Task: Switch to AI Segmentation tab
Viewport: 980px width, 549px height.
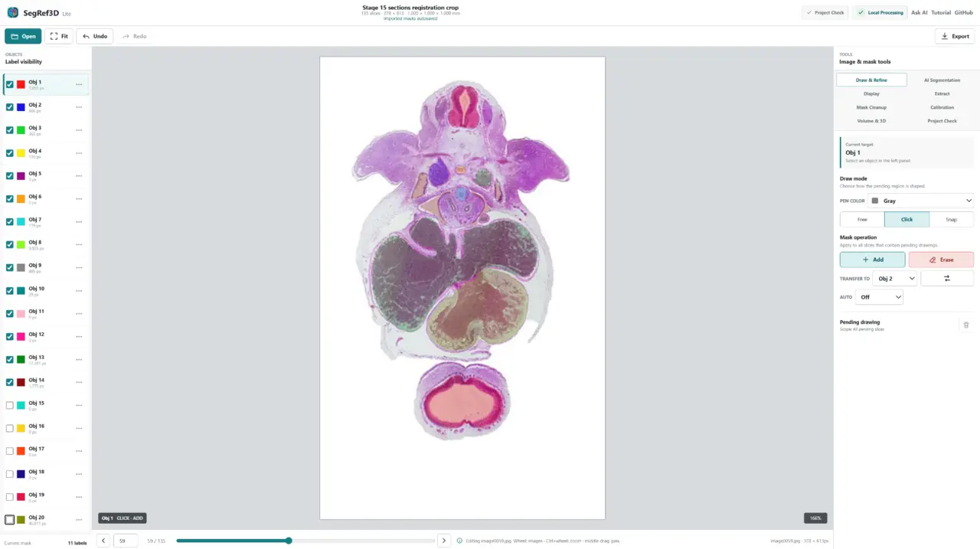Action: pos(942,80)
